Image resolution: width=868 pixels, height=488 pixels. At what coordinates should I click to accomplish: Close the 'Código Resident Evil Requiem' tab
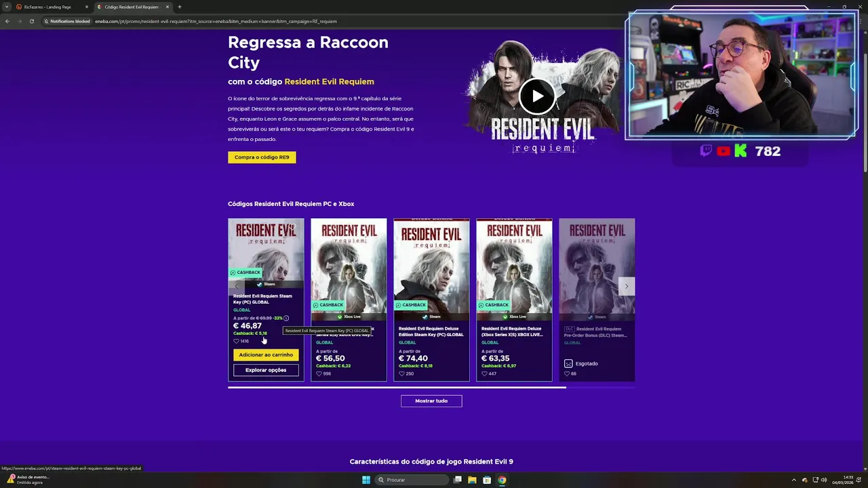167,7
